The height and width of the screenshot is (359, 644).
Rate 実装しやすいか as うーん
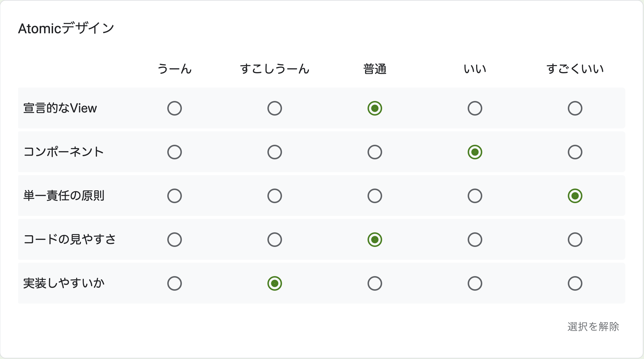point(174,283)
